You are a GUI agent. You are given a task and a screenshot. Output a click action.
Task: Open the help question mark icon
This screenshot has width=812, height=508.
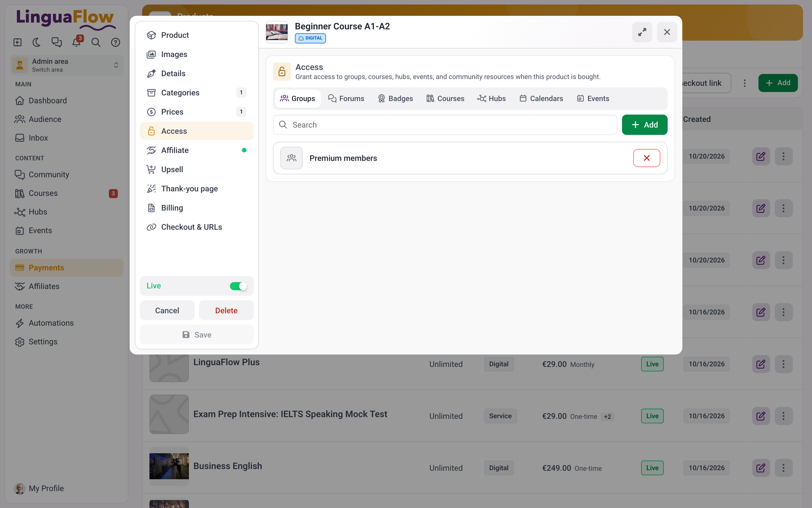click(x=116, y=42)
